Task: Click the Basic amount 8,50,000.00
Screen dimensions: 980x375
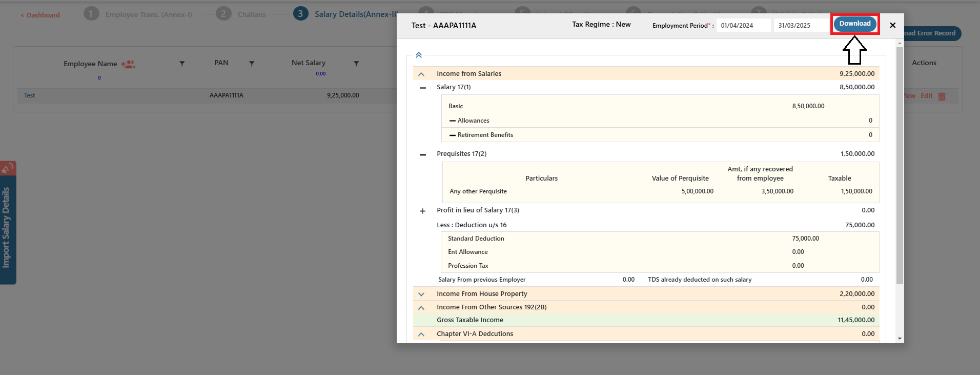Action: [808, 106]
